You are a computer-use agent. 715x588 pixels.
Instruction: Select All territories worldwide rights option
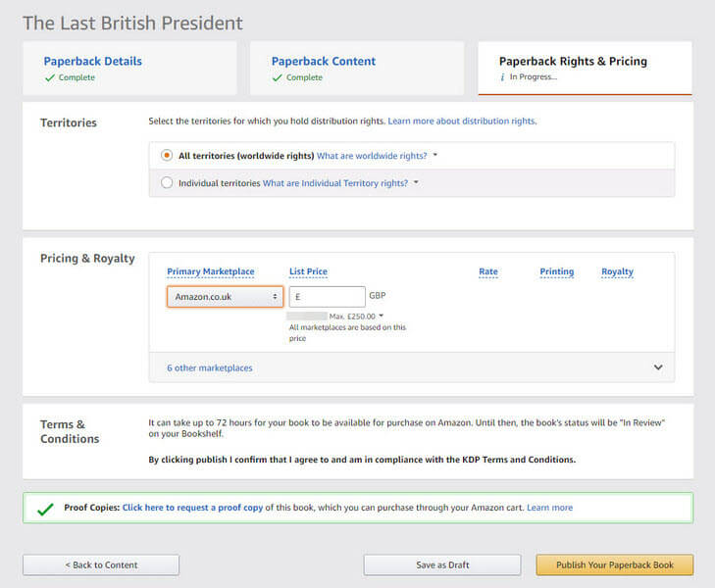click(167, 155)
